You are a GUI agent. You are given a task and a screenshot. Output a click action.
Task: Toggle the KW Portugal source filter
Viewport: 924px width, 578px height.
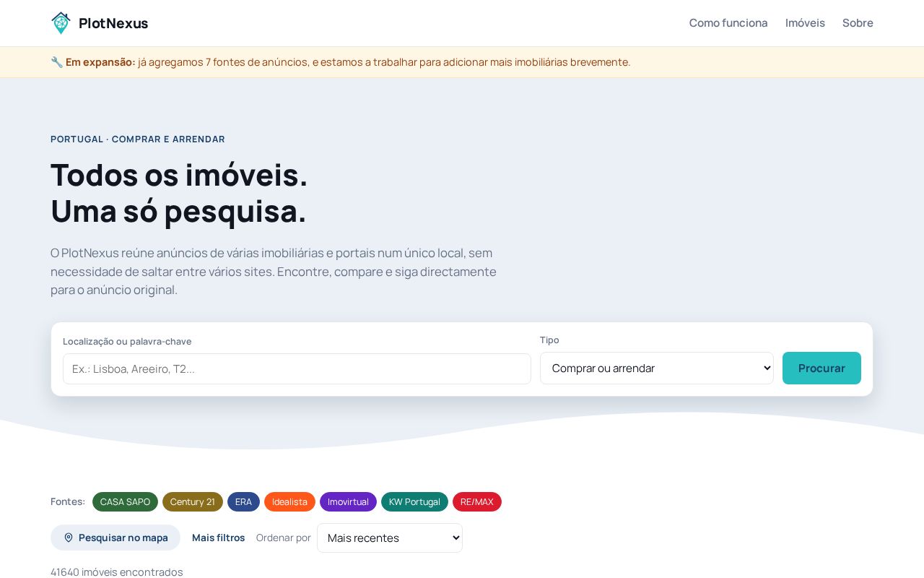pos(414,501)
